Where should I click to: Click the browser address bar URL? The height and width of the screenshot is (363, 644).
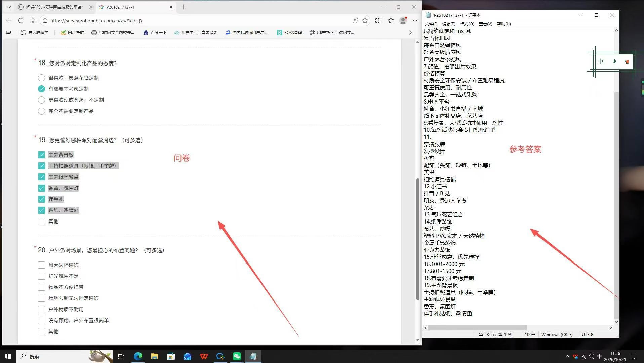coord(96,21)
